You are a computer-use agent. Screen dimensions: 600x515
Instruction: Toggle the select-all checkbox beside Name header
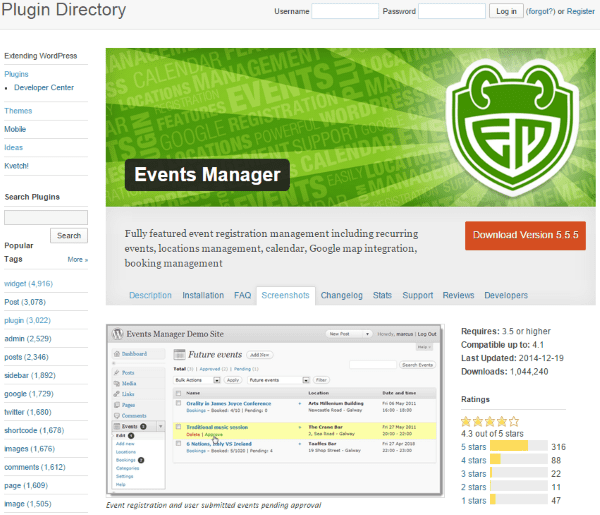(x=178, y=392)
